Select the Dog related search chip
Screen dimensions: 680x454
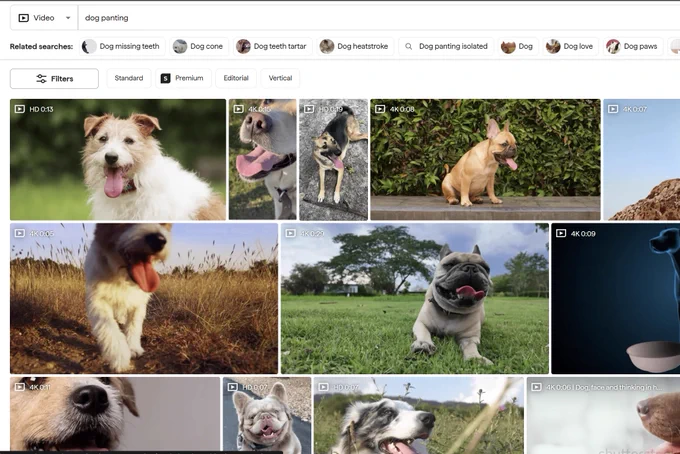pyautogui.click(x=518, y=46)
